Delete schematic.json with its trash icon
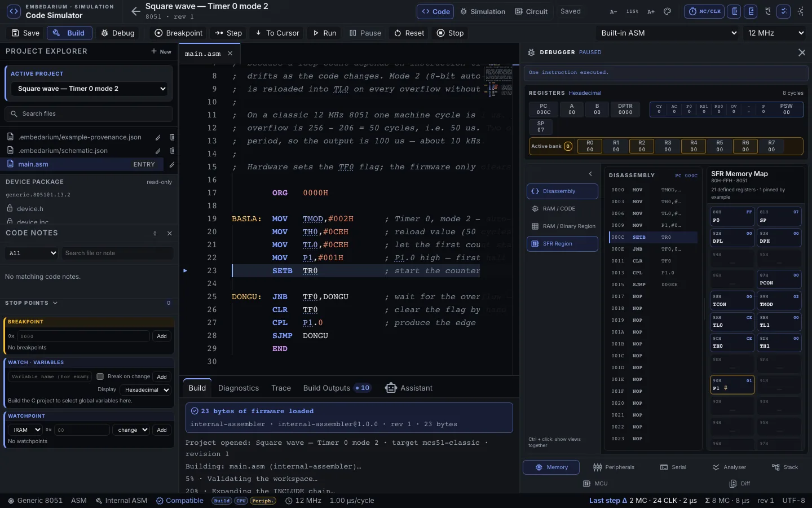 (x=172, y=151)
